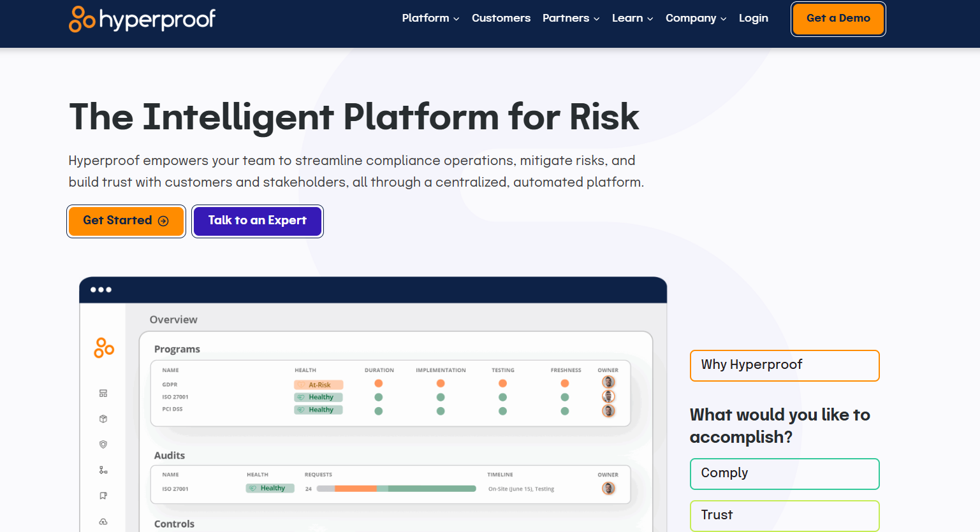The height and width of the screenshot is (532, 980).
Task: Click the GDPR freshness status dot
Action: pos(564,384)
